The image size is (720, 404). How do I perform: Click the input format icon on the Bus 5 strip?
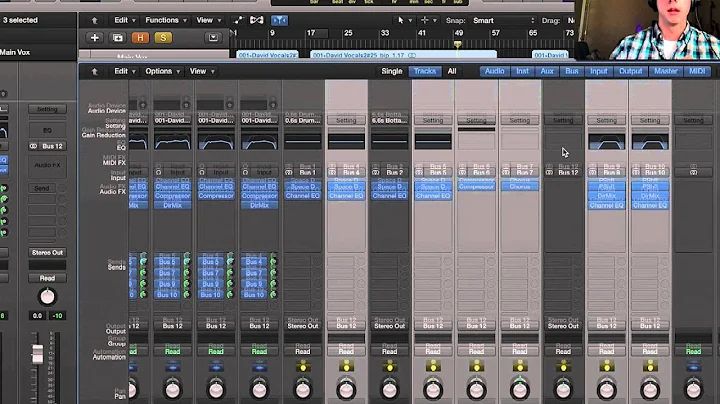[x=419, y=172]
